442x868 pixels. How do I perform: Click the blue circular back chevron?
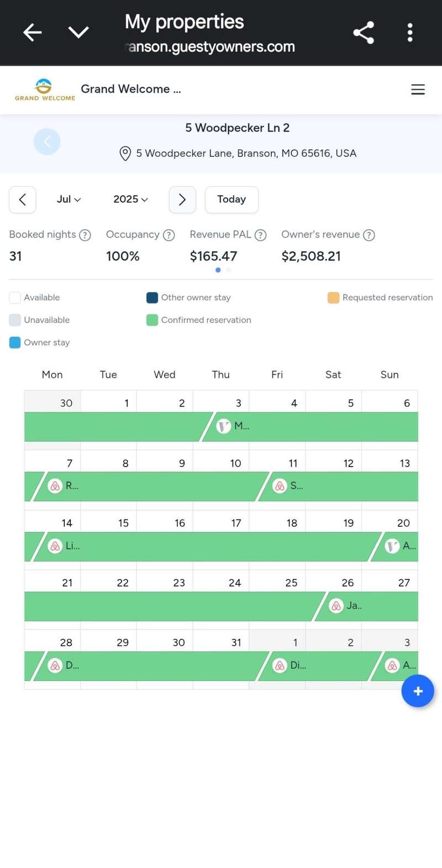point(47,142)
